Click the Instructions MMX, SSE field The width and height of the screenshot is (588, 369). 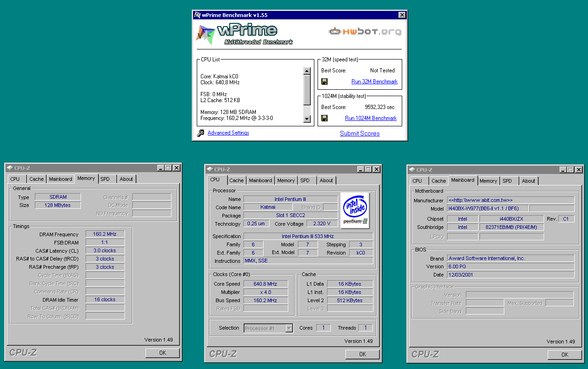click(x=308, y=261)
